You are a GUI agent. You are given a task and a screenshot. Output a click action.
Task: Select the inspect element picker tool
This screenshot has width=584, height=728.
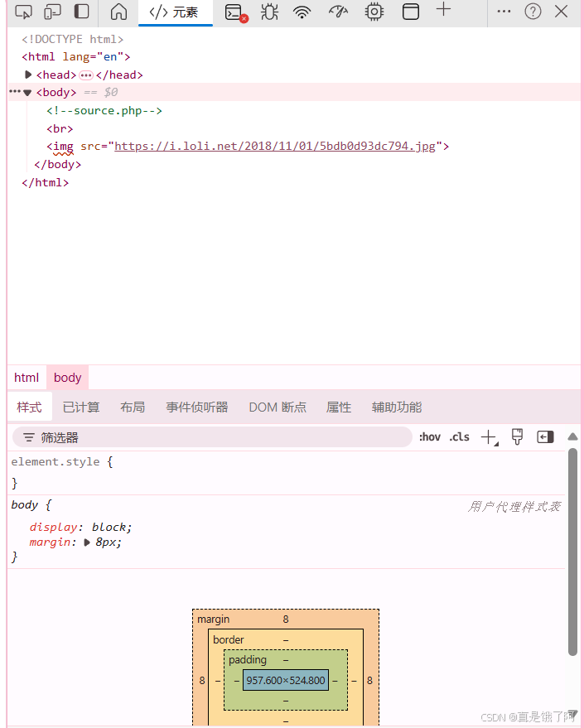pyautogui.click(x=23, y=12)
